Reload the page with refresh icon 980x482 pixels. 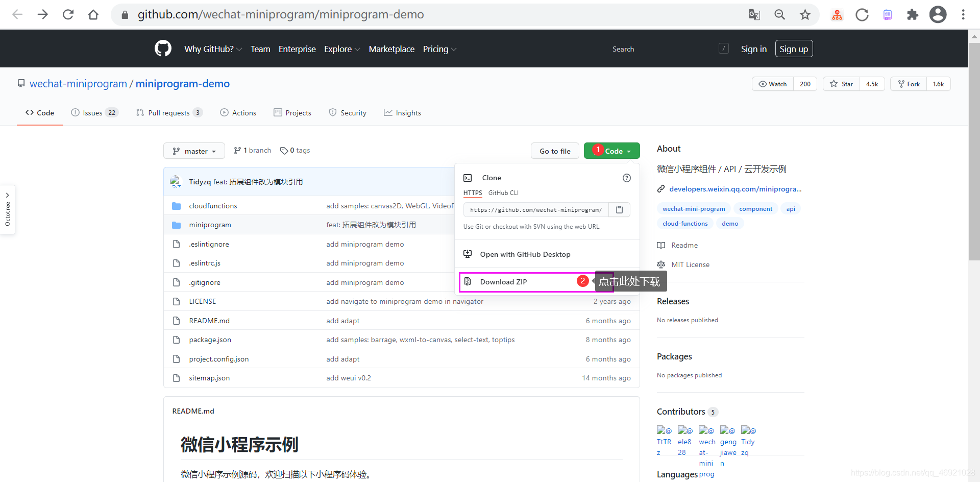click(68, 14)
